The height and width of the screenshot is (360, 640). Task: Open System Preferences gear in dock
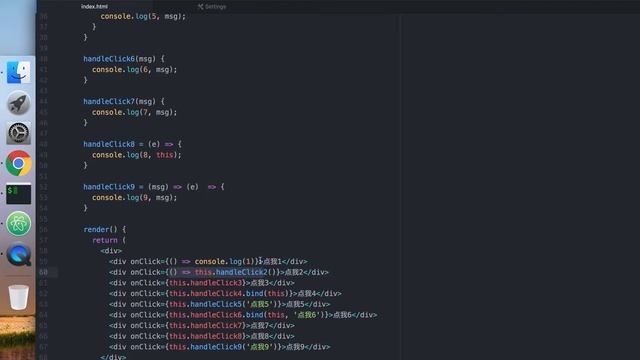(x=18, y=133)
